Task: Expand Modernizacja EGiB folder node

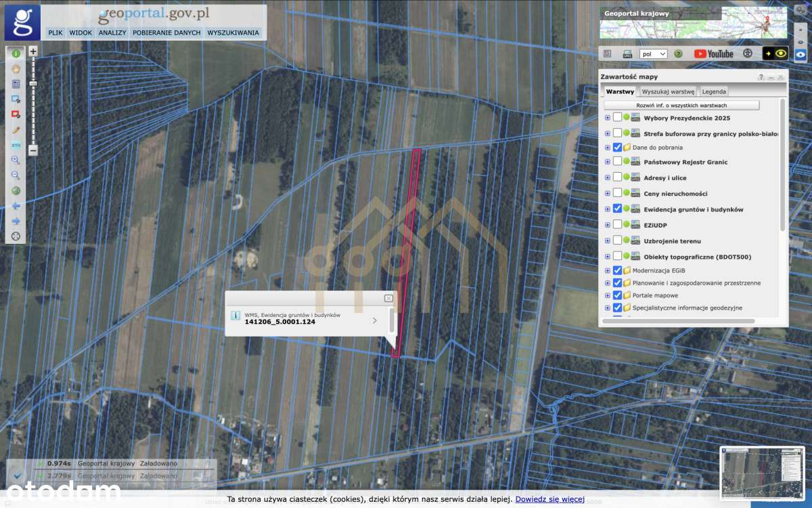Action: pos(608,270)
